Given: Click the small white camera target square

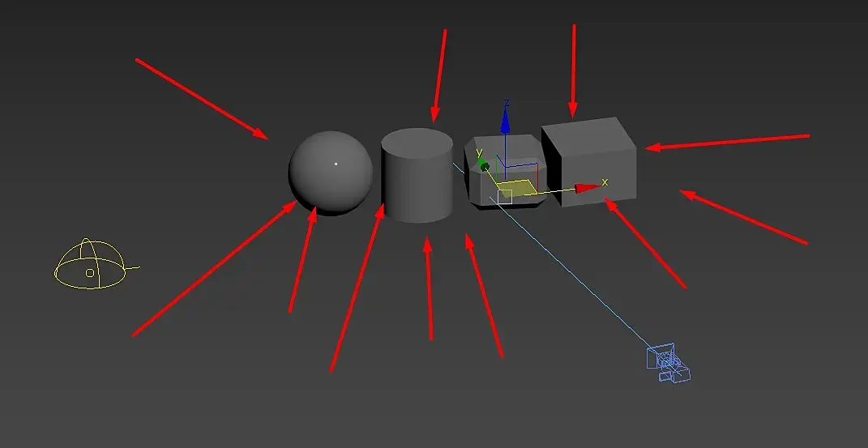Looking at the screenshot, I should [505, 196].
